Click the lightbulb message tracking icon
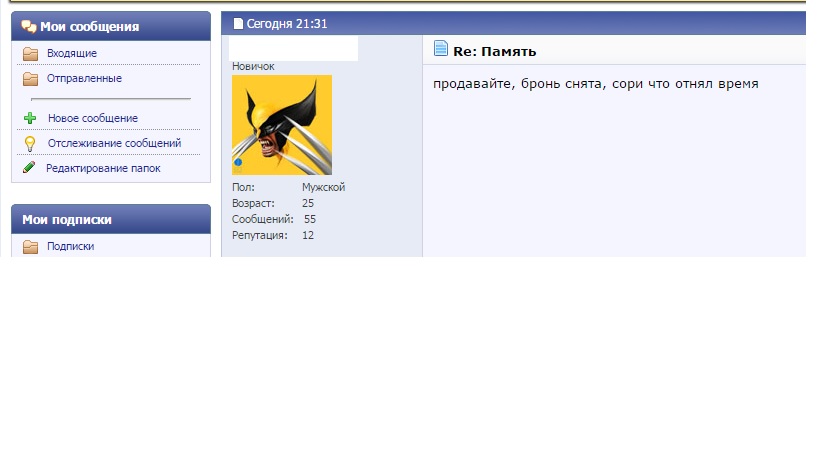The image size is (819, 460). (30, 144)
